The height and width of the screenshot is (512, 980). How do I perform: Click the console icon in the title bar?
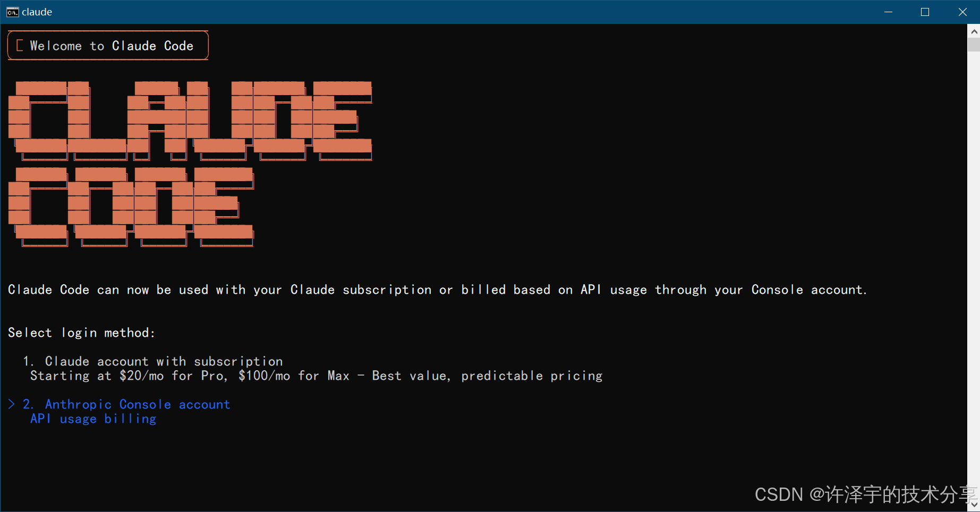pos(13,12)
